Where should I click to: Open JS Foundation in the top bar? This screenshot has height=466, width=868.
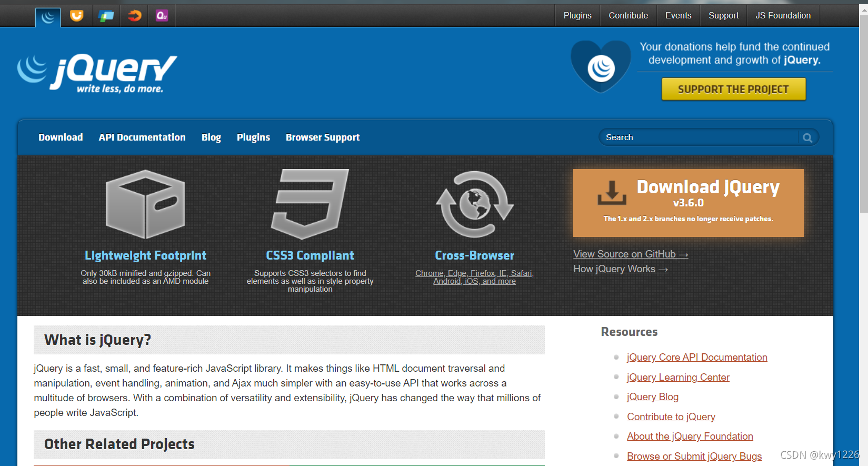coord(783,16)
